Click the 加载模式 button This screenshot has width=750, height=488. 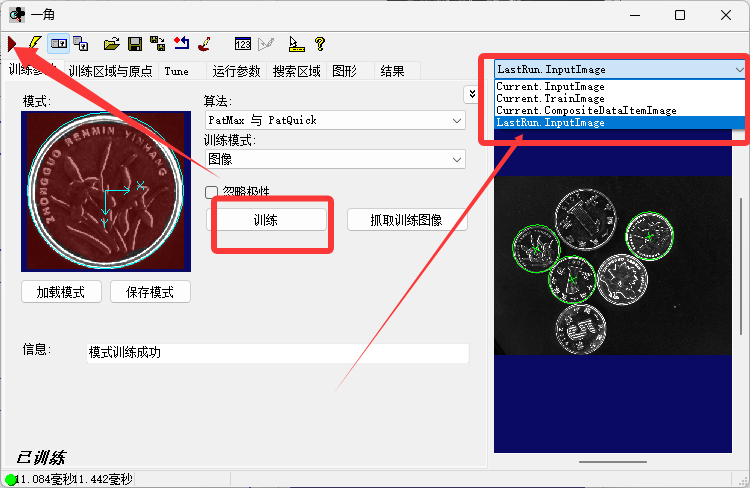coord(61,292)
